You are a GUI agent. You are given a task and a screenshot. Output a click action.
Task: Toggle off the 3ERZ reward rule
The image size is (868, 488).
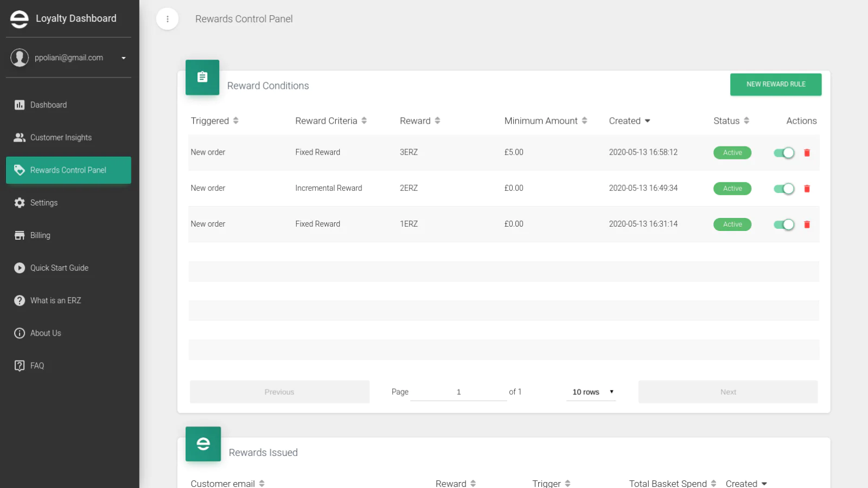point(784,153)
